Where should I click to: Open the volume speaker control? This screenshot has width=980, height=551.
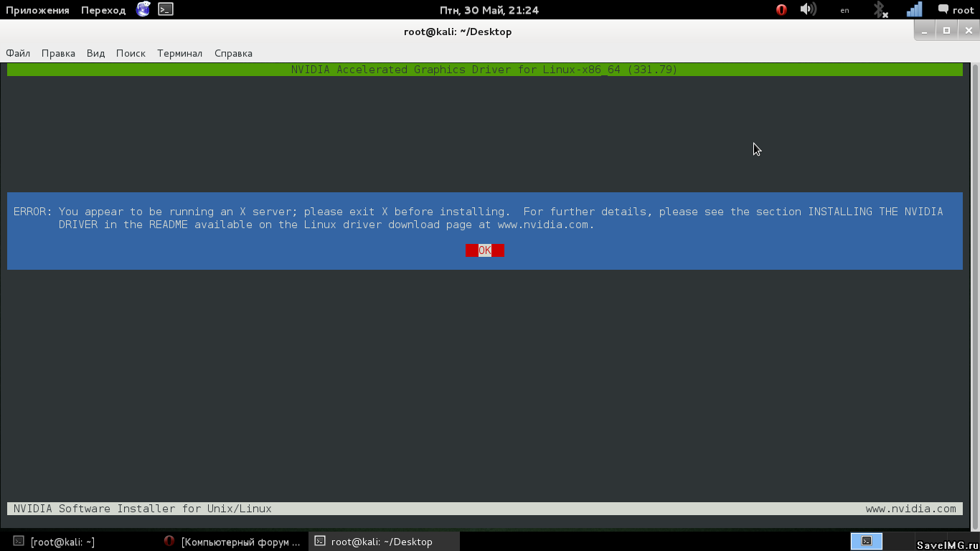coord(808,9)
